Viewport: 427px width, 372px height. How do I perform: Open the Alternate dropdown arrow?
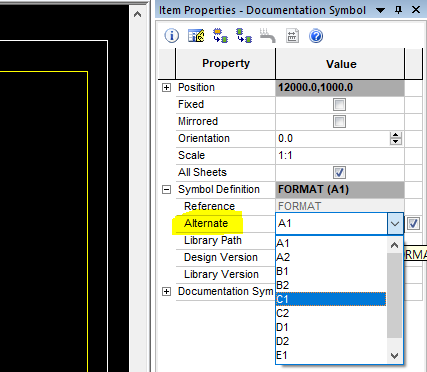pyautogui.click(x=395, y=224)
